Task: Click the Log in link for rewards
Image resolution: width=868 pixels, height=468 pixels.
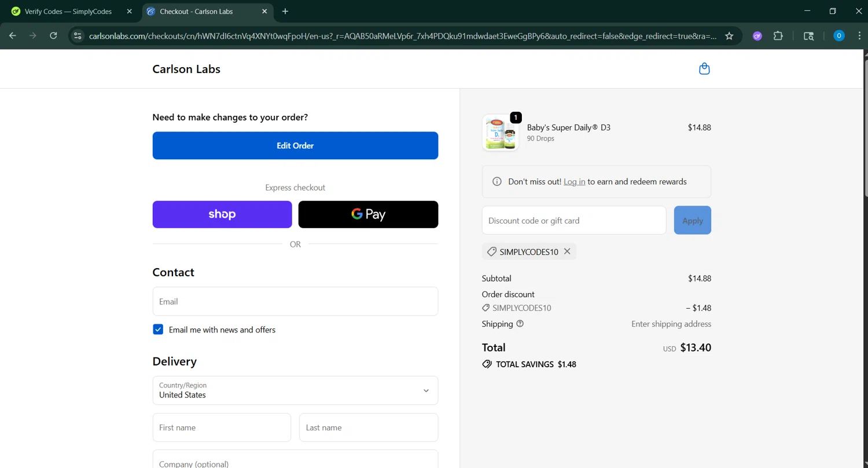Action: point(574,182)
